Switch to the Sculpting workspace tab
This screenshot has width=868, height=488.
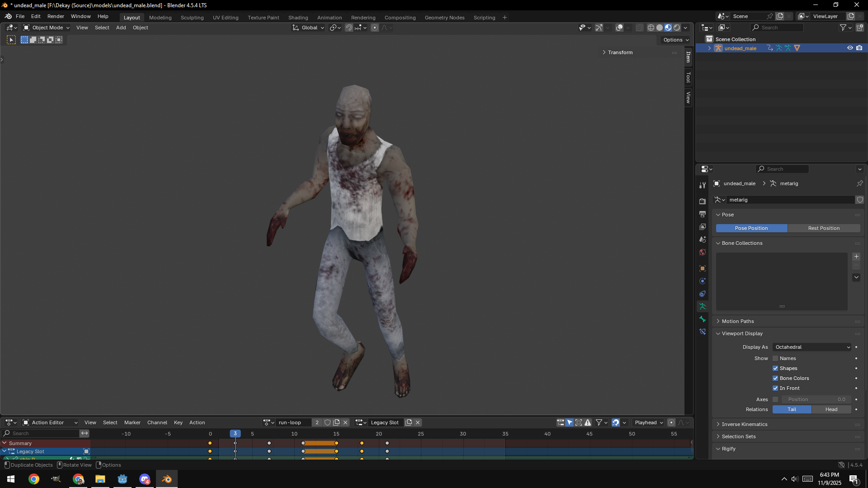tap(192, 18)
